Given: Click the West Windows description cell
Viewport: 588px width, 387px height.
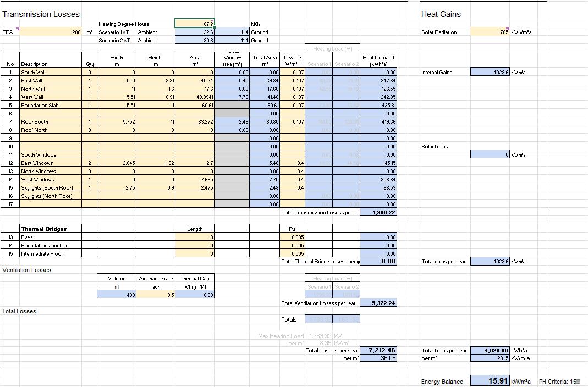Looking at the screenshot, I should coord(51,179).
